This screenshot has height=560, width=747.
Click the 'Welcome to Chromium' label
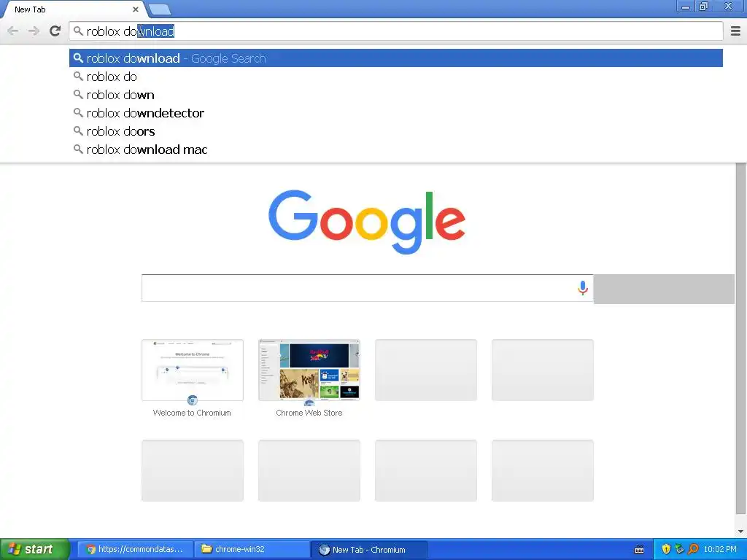click(192, 413)
